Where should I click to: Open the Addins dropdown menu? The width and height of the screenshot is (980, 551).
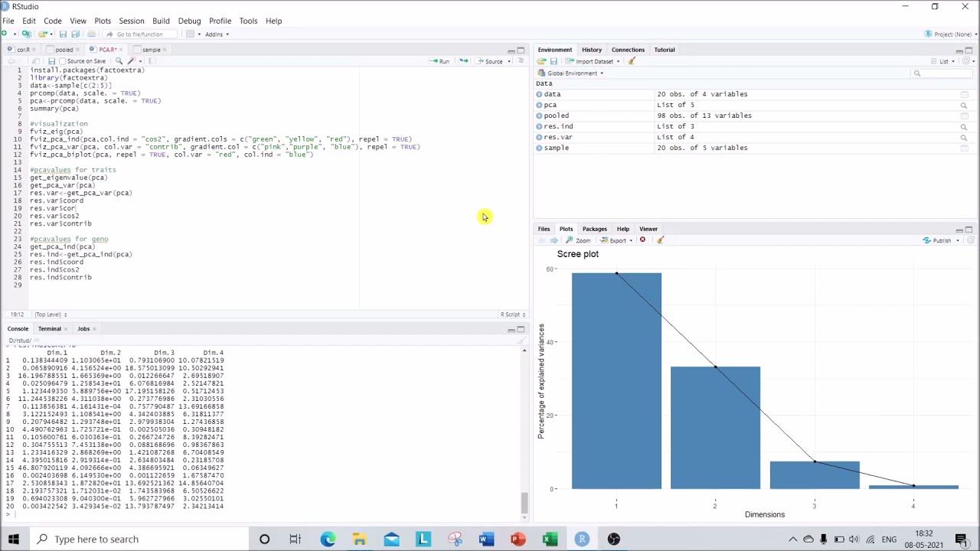217,34
